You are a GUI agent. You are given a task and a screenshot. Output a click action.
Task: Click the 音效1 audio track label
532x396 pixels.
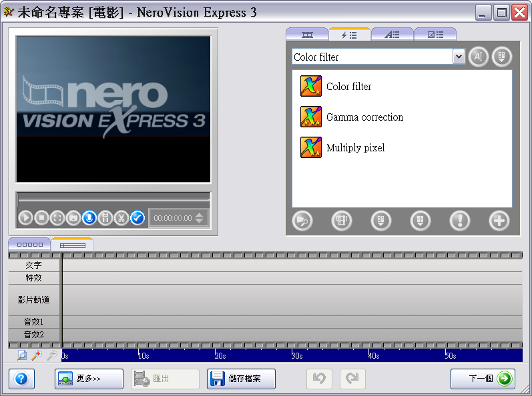point(34,322)
